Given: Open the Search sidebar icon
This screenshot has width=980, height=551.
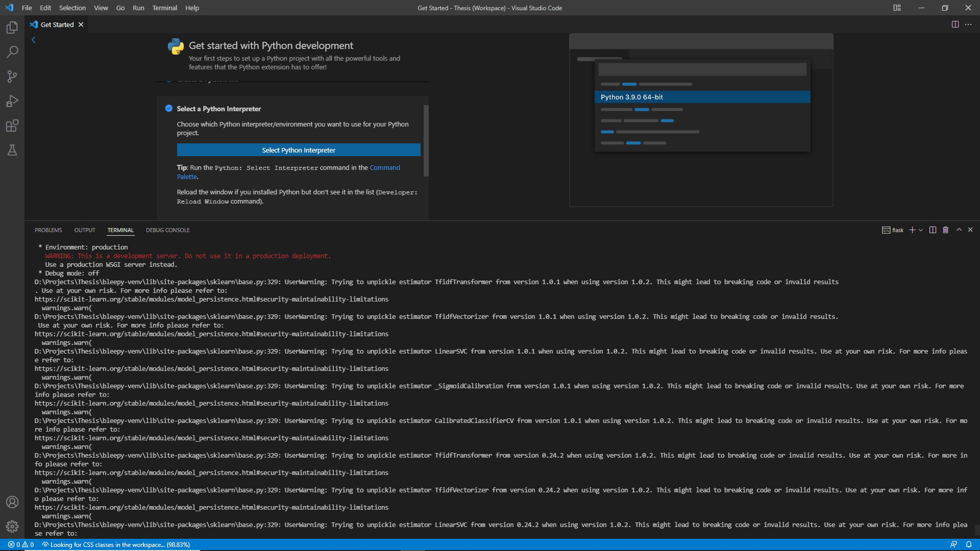Looking at the screenshot, I should (12, 52).
